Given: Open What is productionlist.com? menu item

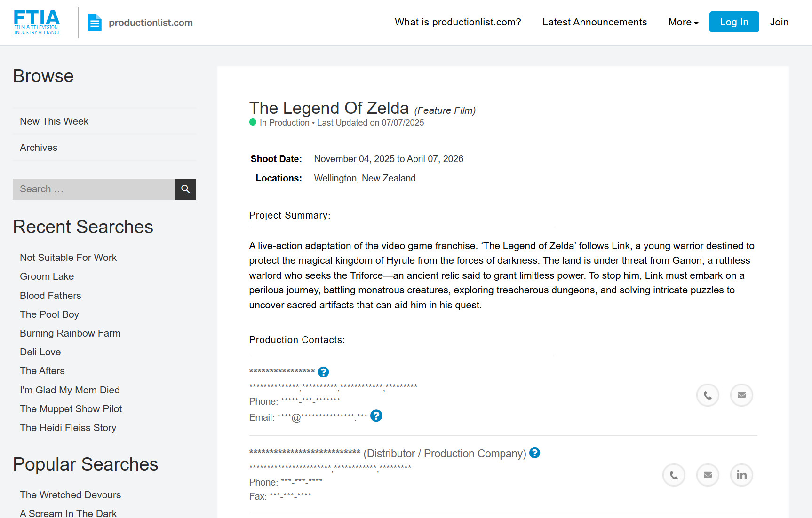Looking at the screenshot, I should (x=458, y=22).
